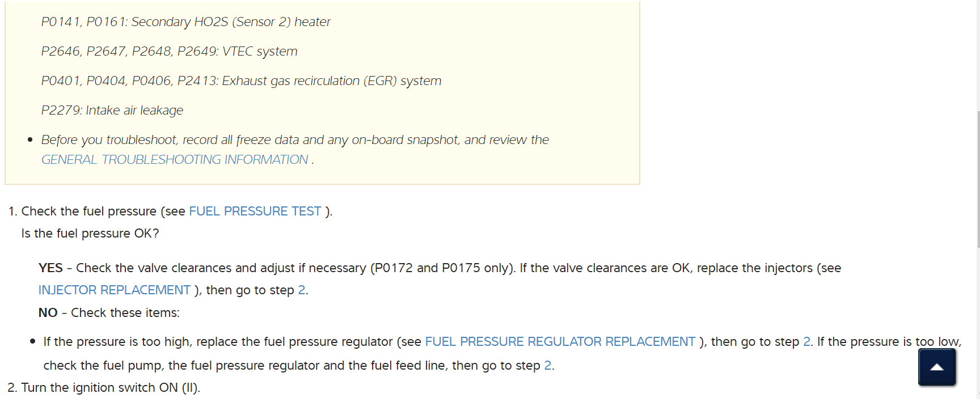Click the bold YES answer label
Viewport: 980px width, 402px height.
point(50,268)
